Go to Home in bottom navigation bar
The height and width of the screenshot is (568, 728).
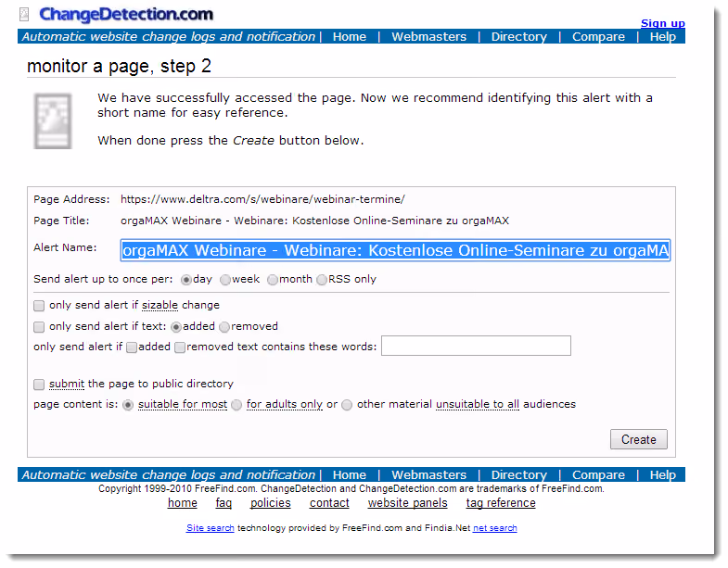pos(349,474)
